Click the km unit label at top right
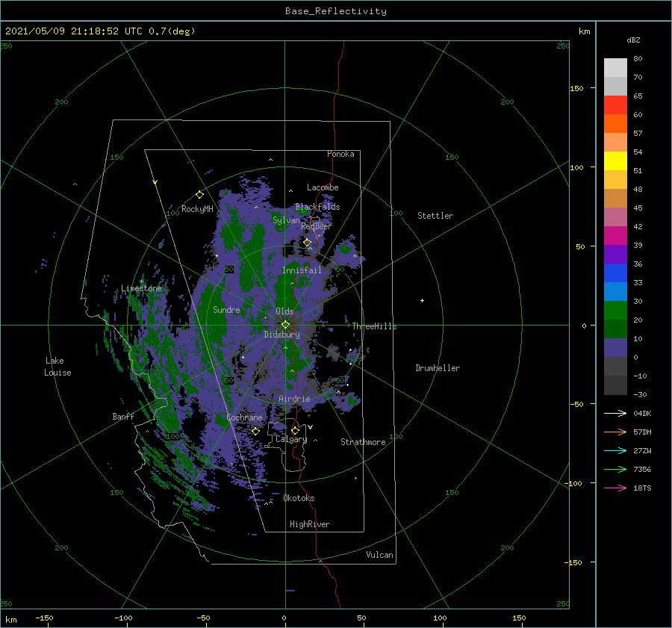Image resolution: width=672 pixels, height=628 pixels. [584, 31]
